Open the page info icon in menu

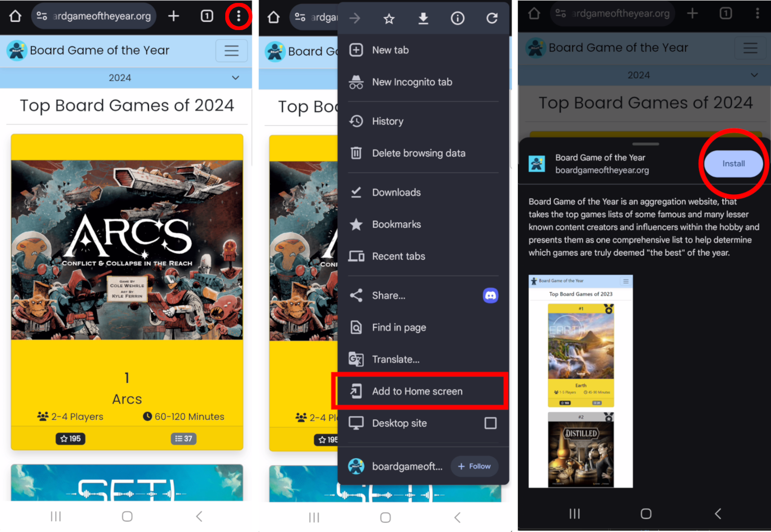pos(457,19)
